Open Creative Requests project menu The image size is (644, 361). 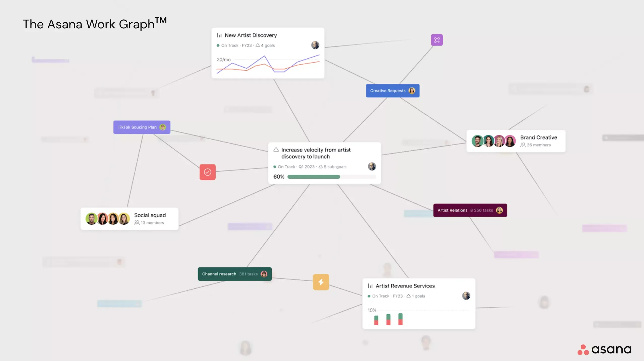(392, 90)
